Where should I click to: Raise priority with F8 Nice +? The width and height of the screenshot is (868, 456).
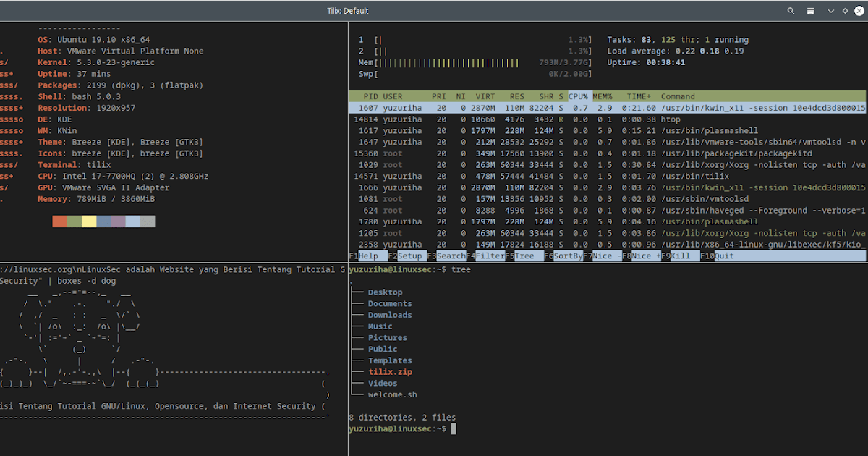point(644,256)
